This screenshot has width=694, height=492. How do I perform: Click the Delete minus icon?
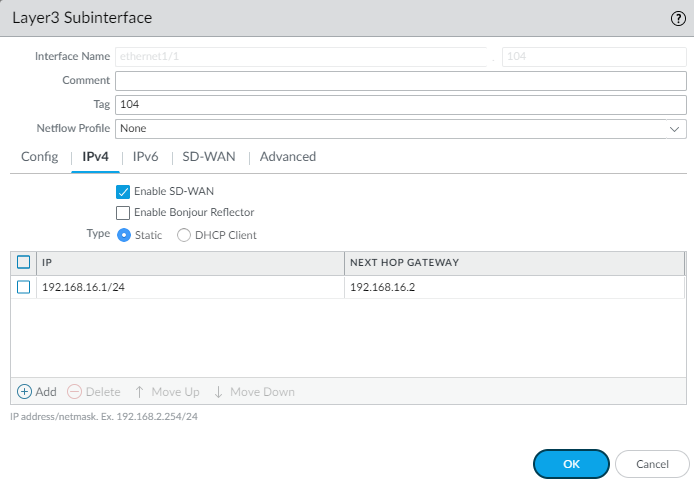point(74,392)
